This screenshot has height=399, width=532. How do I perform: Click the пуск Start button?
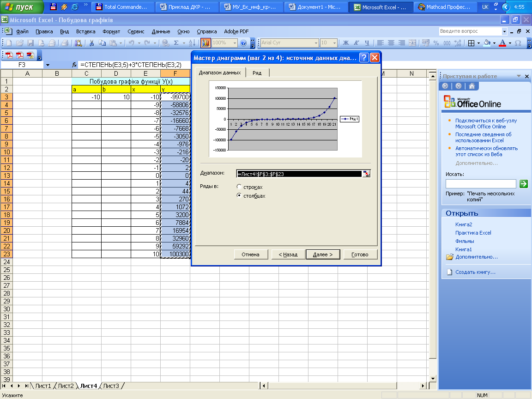[22, 7]
